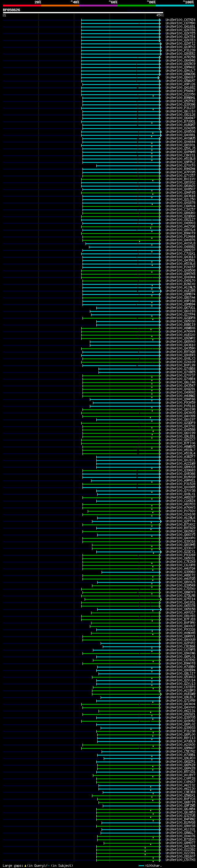
Task: Select hit label UniRef100_B8YI13
Action: click(x=180, y=738)
